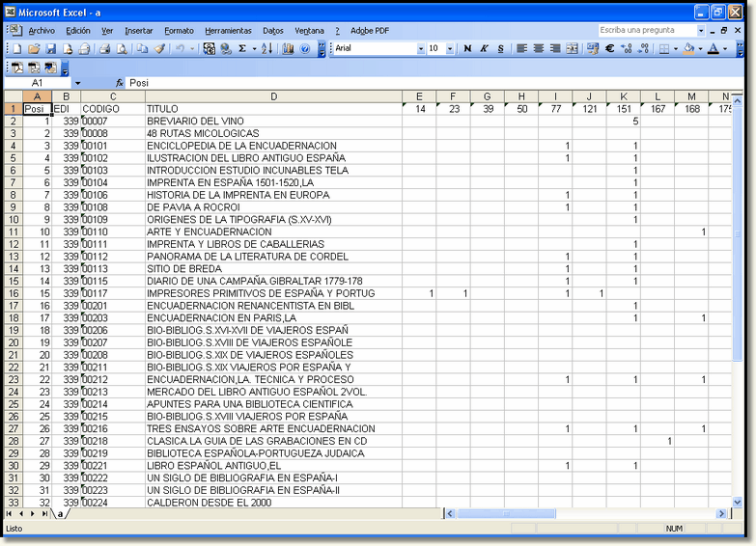Open the fill color paint bucket
The width and height of the screenshot is (756, 546).
[688, 48]
